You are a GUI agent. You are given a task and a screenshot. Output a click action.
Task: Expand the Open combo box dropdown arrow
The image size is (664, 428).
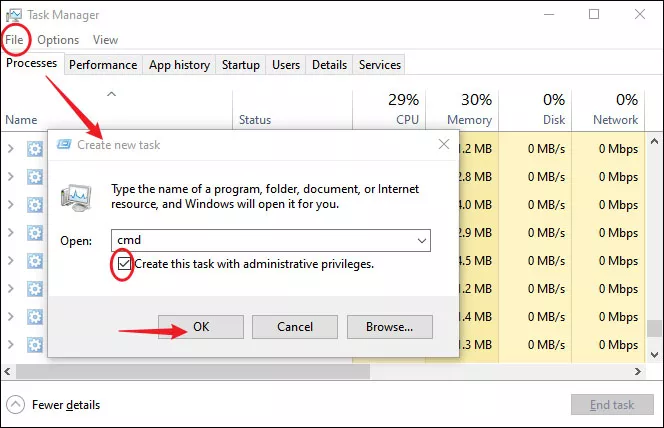tap(422, 240)
